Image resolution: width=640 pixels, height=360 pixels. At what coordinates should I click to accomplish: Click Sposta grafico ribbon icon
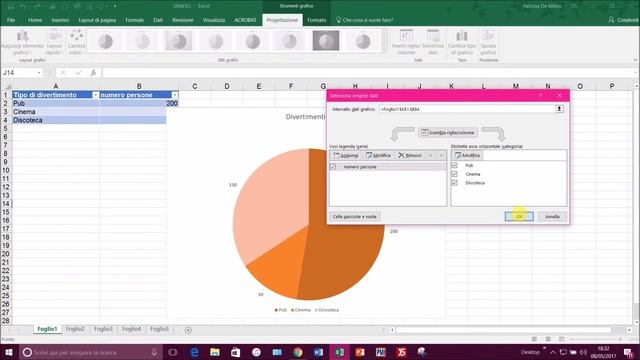488,42
